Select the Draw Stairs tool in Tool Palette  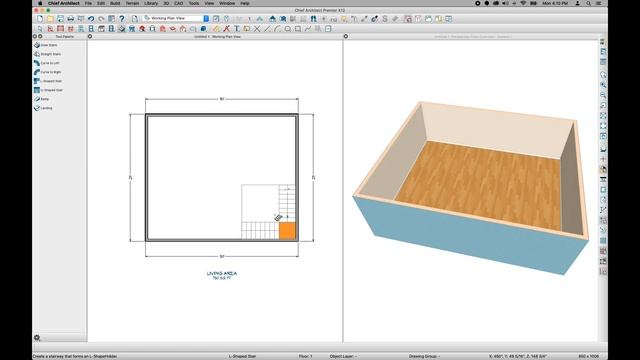click(46, 45)
